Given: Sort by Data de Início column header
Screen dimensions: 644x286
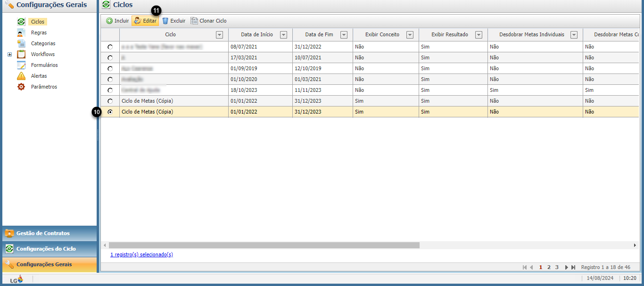Looking at the screenshot, I should click(257, 35).
